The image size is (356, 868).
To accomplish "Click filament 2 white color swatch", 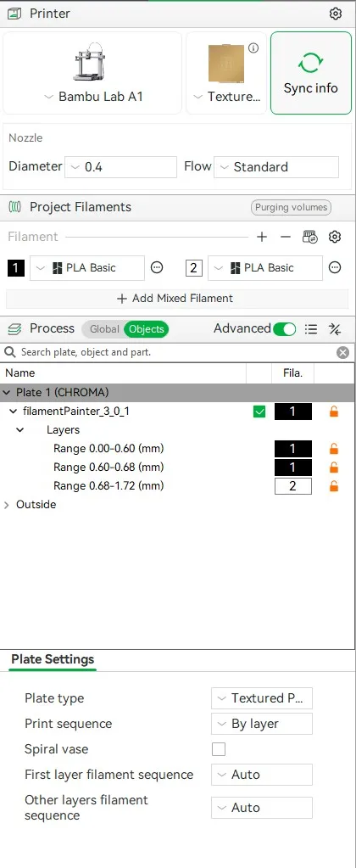I will pos(193,268).
